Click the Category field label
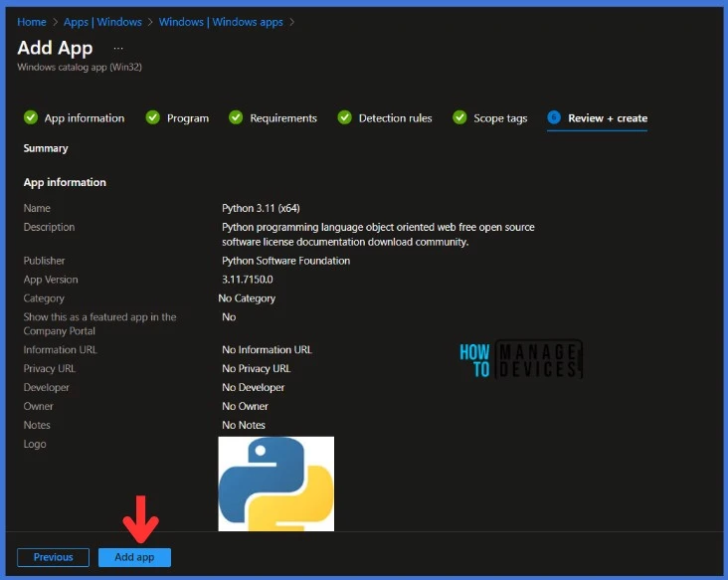The image size is (728, 580). [44, 298]
